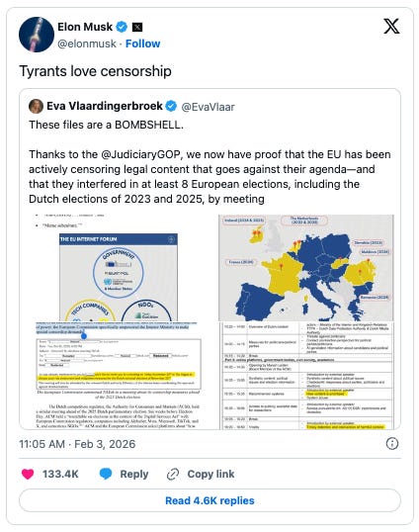Viewport: 419px width, 532px height.
Task: Click the blue reply speech bubble icon
Action: point(106,474)
